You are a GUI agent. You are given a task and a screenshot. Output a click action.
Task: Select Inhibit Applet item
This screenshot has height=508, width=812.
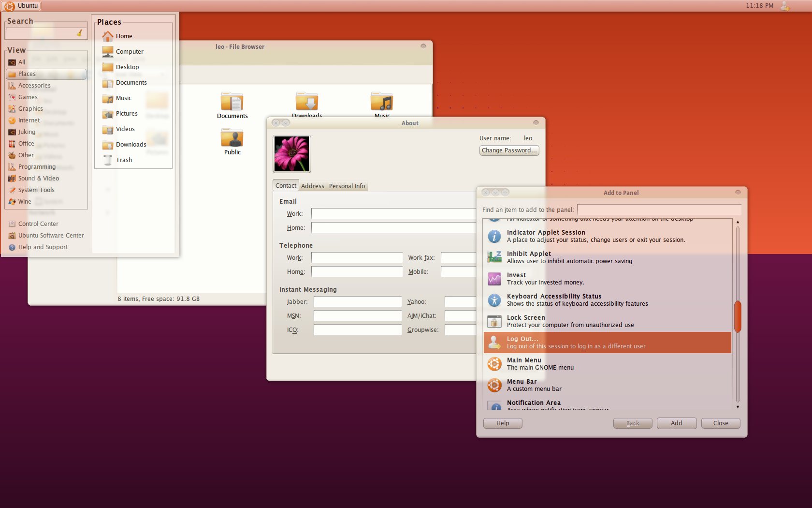point(608,257)
